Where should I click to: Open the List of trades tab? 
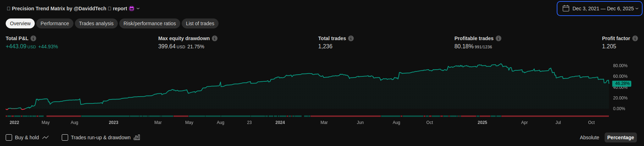200,23
